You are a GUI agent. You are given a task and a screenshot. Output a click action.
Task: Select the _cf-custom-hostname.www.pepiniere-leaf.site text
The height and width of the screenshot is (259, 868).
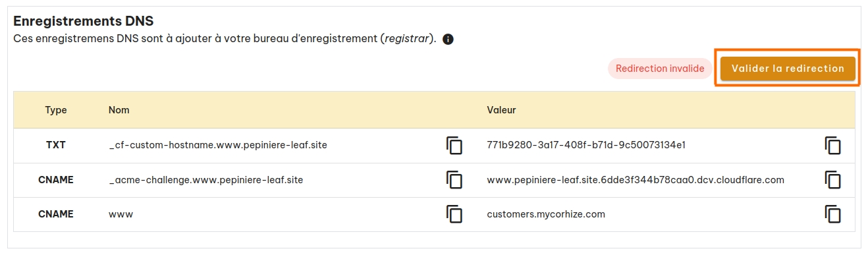[x=218, y=145]
